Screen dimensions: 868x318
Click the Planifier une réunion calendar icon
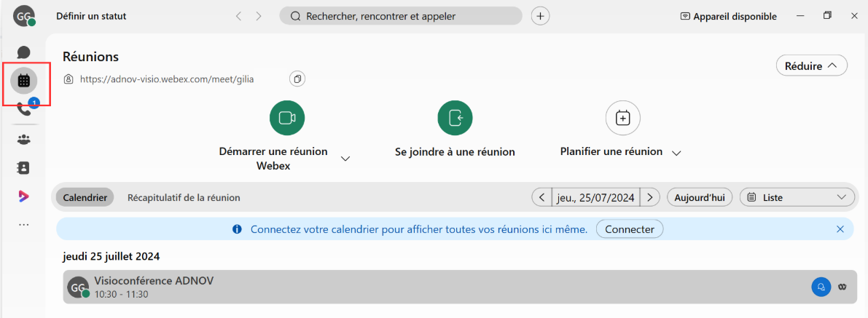point(623,118)
